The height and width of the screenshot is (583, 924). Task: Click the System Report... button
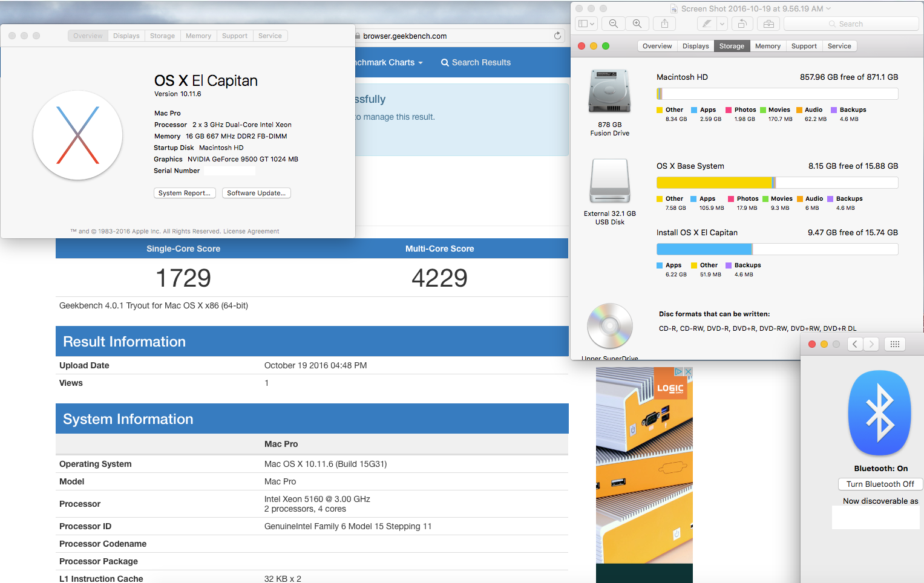pos(185,193)
